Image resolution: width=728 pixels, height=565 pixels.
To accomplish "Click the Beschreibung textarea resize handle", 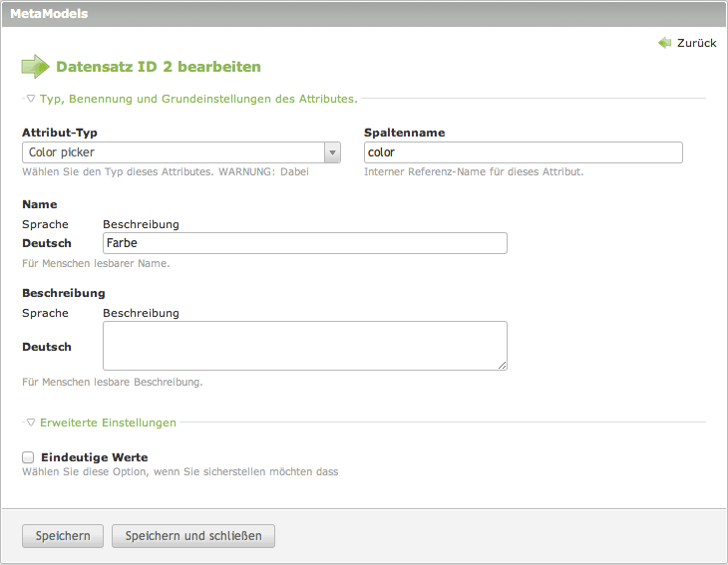I will pyautogui.click(x=503, y=366).
